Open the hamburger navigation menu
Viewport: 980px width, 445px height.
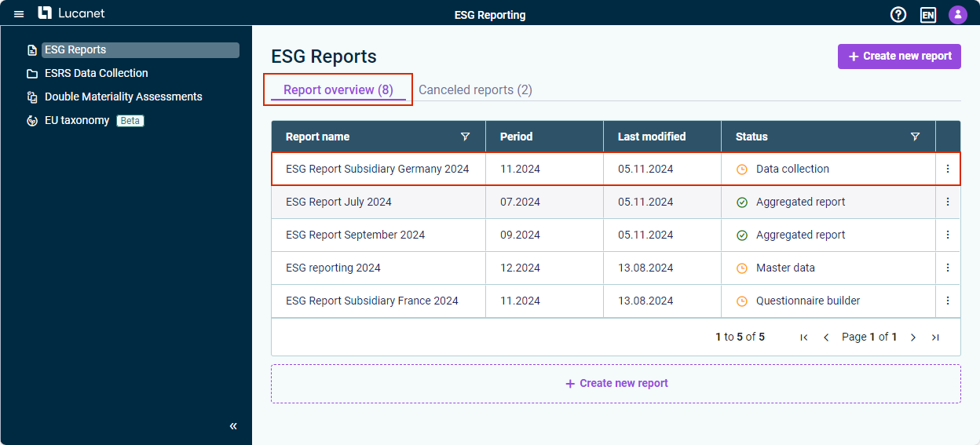pos(19,14)
